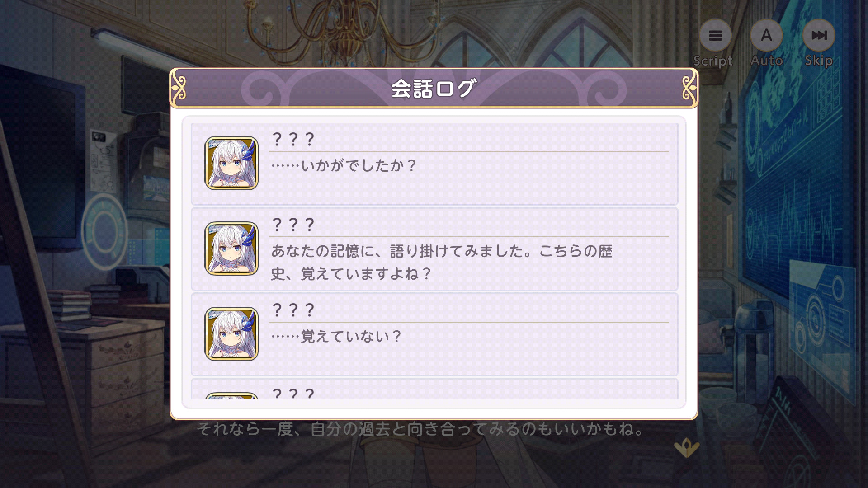Advance dialogue with the golden arrow indicator
868x488 pixels.
687,447
